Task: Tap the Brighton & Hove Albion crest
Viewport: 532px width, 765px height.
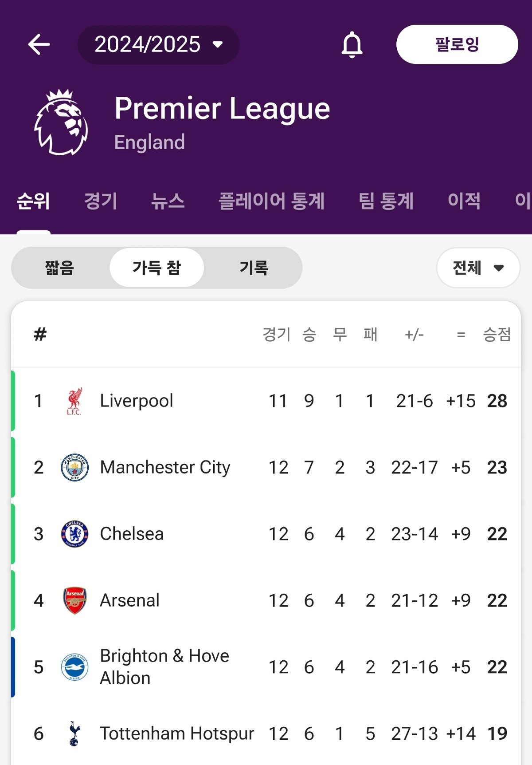Action: coord(74,667)
